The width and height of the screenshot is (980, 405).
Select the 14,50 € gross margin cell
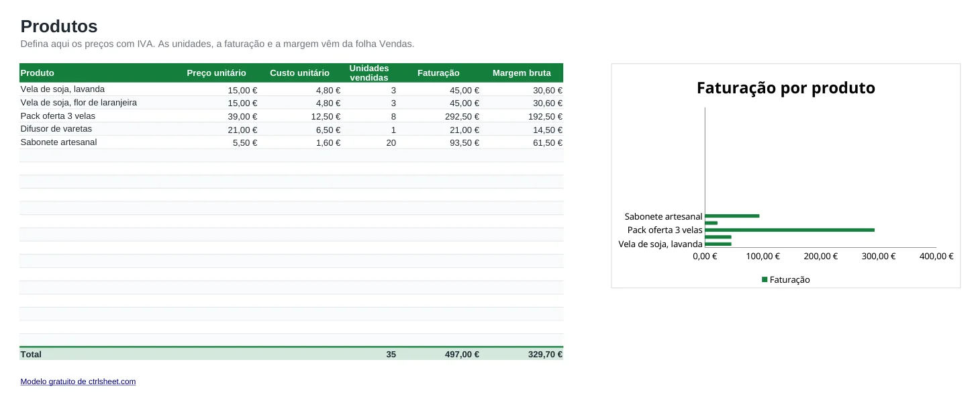tap(548, 130)
